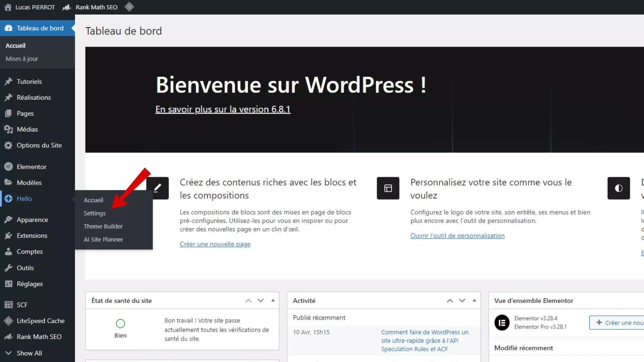The image size is (644, 362).
Task: Click the Rank Math SEO sidebar chart icon
Action: [x=8, y=337]
